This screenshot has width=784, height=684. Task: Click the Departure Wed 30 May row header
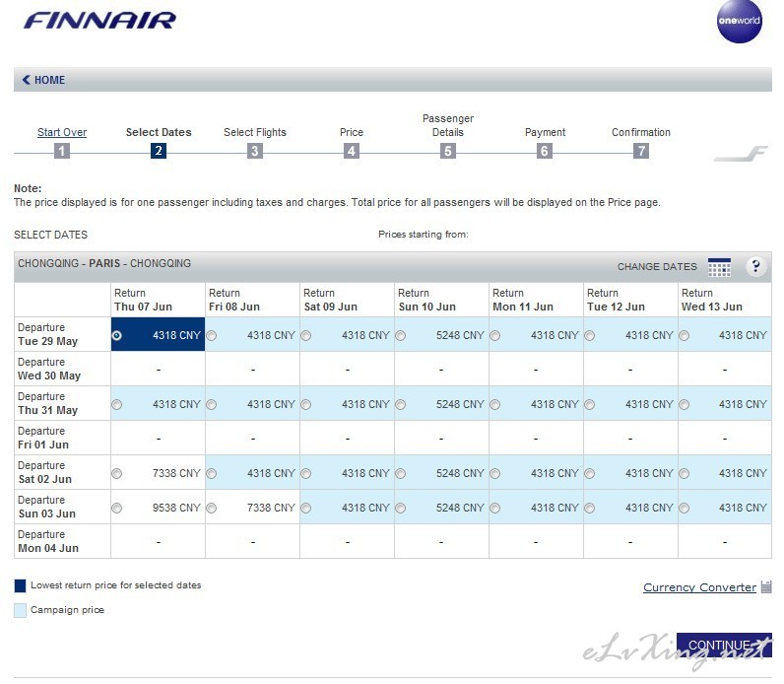pos(62,369)
